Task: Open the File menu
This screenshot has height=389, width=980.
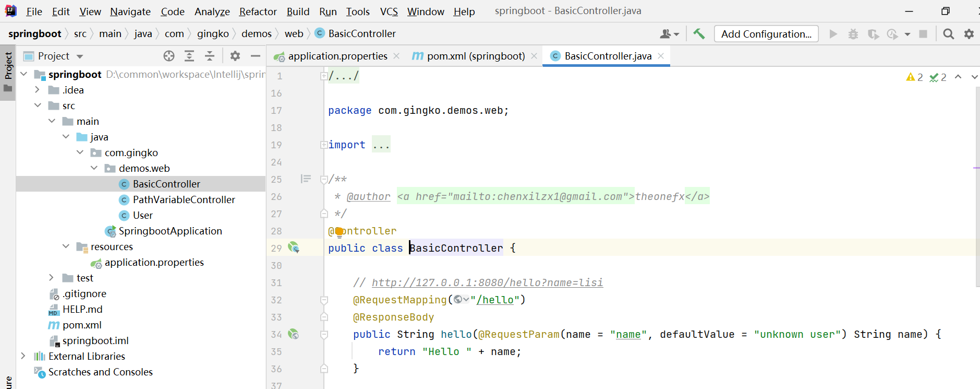Action: [34, 11]
